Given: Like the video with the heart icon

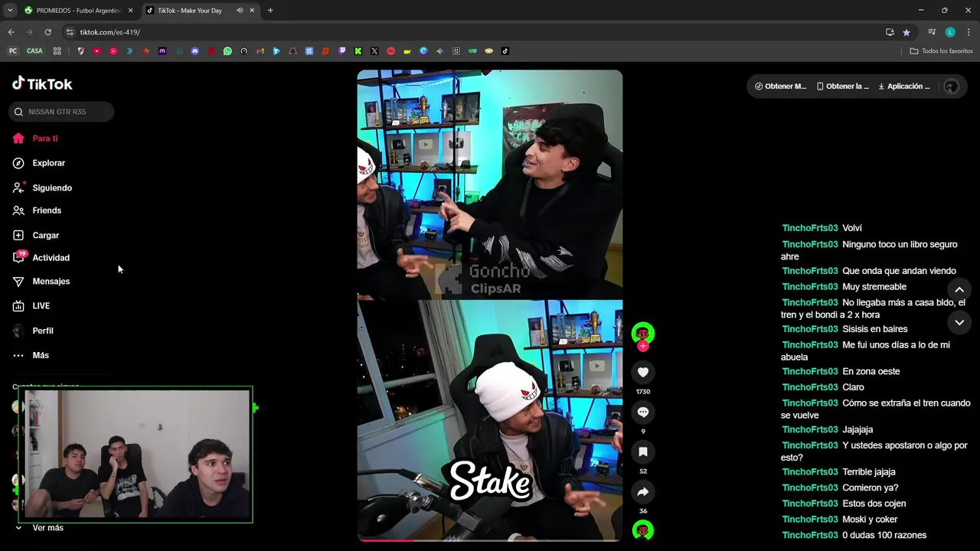Looking at the screenshot, I should pyautogui.click(x=643, y=372).
